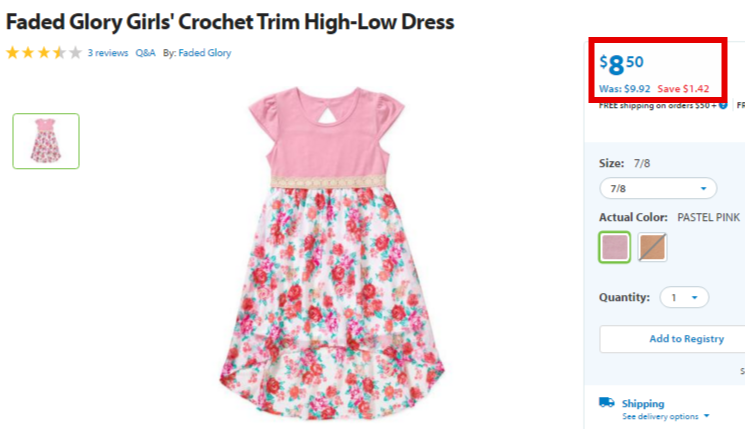This screenshot has height=429, width=745.
Task: Open the 7/8 size dropdown
Action: pos(658,189)
